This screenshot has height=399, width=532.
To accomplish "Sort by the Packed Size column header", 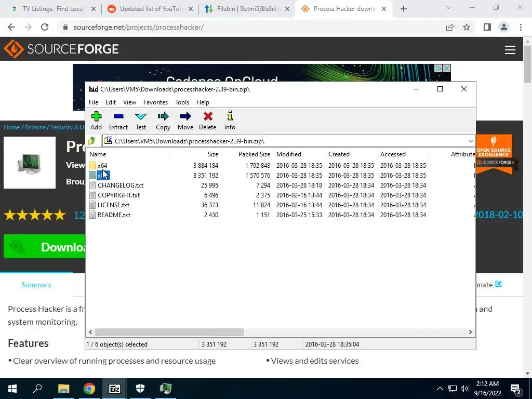I will tap(247, 154).
